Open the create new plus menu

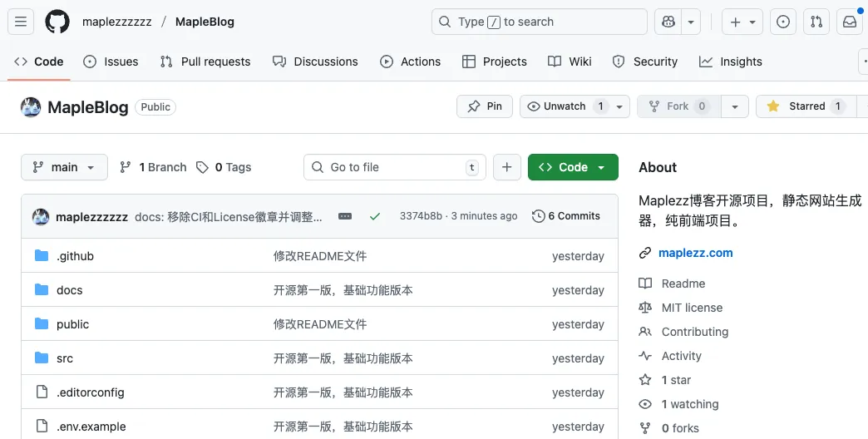click(742, 22)
